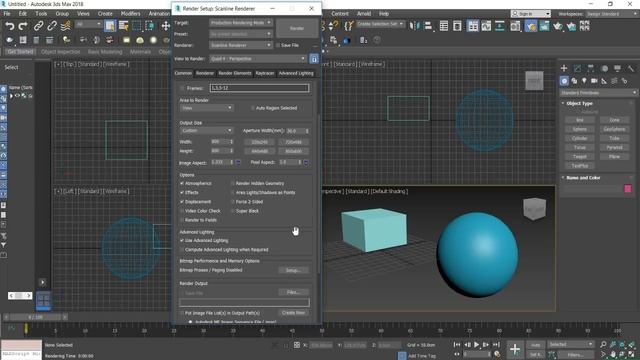This screenshot has width=640, height=360.
Task: Open the Utilities wrench tab
Action: (631, 68)
